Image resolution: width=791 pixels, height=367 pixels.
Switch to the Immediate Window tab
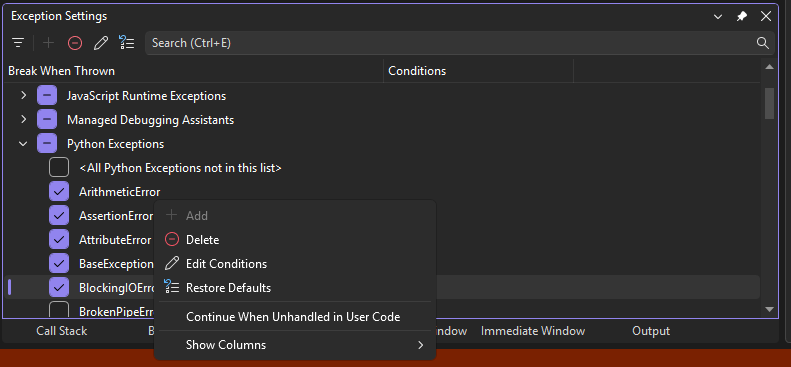point(533,331)
